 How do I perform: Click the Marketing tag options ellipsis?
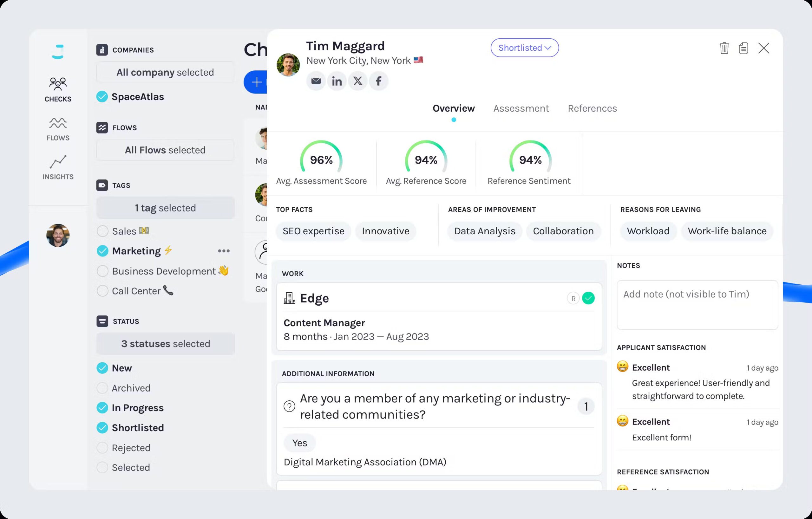[x=224, y=251]
